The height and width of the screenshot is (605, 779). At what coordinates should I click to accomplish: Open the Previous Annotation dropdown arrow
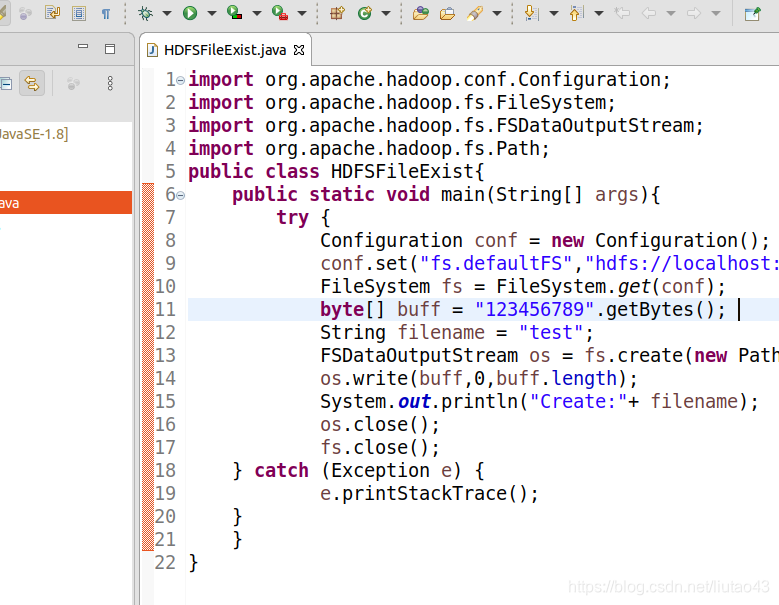coord(599,13)
